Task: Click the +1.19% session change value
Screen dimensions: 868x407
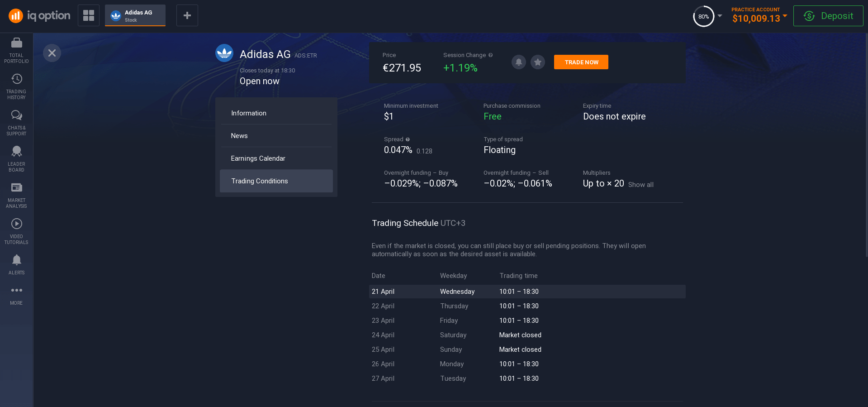Action: tap(460, 68)
